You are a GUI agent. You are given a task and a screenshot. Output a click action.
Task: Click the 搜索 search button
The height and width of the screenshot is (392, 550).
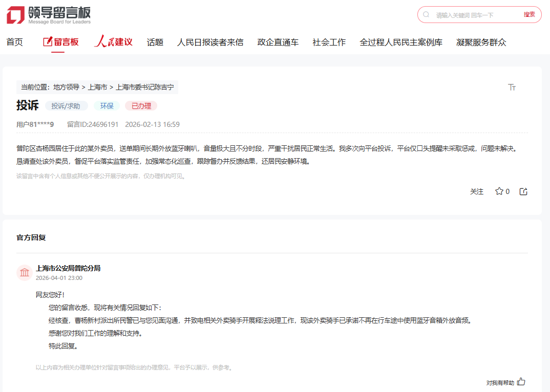[529, 15]
